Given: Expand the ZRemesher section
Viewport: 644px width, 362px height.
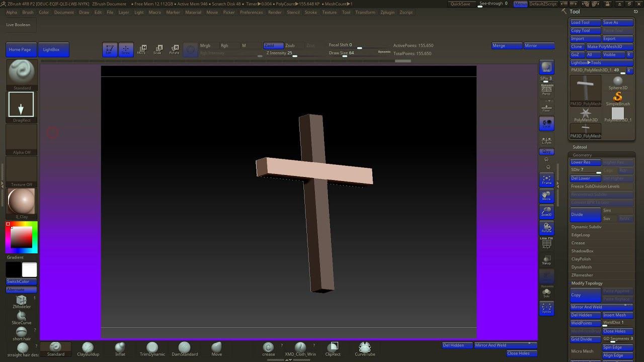Looking at the screenshot, I should pyautogui.click(x=582, y=275).
